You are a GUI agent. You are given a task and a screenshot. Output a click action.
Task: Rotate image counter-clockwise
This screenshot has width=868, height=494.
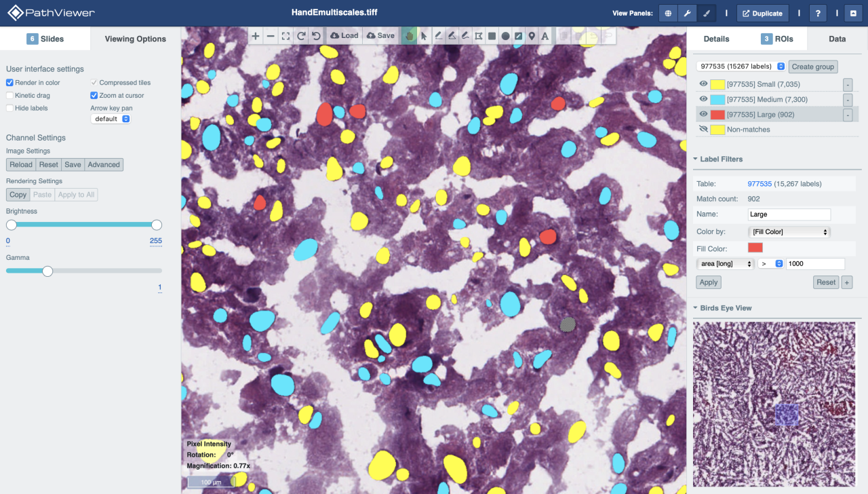316,36
